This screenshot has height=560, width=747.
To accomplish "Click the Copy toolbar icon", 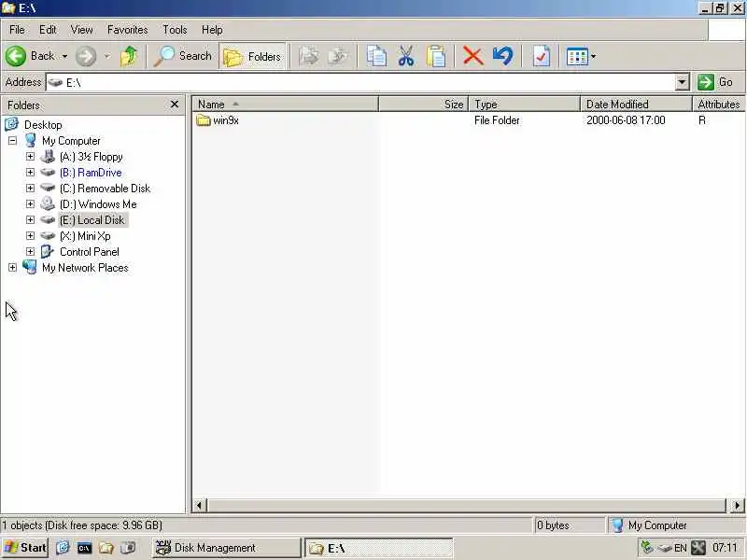I will click(376, 56).
